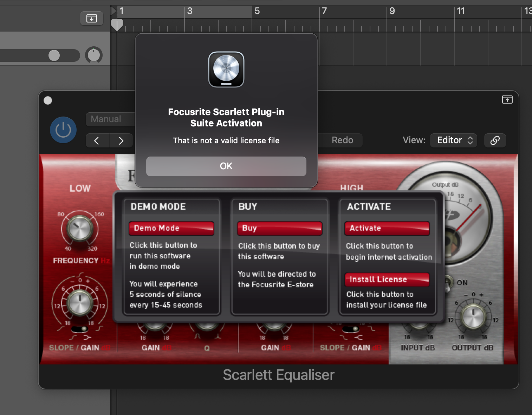Screen dimensions: 532x415
Task: Click the LOW frequency knob
Action: [80, 228]
